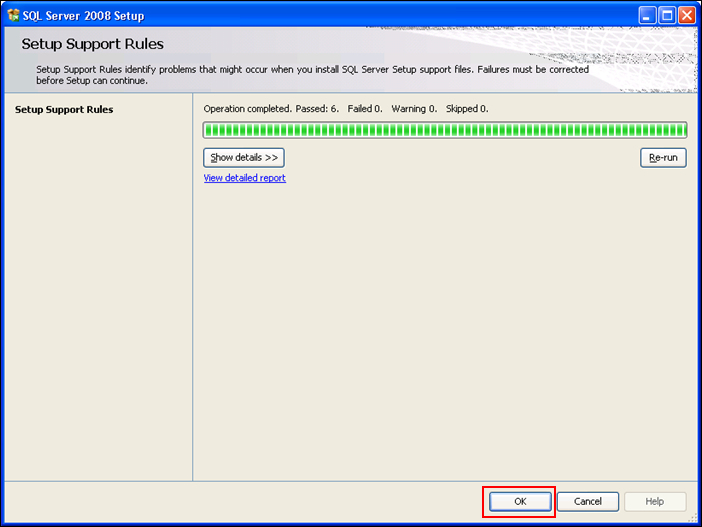
Task: Select Setup Support Rules step in sidebar
Action: click(x=64, y=110)
